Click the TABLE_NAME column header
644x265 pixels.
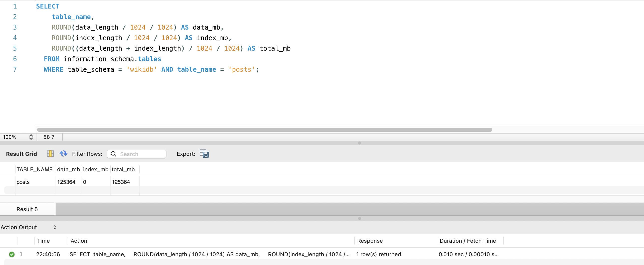coord(35,170)
